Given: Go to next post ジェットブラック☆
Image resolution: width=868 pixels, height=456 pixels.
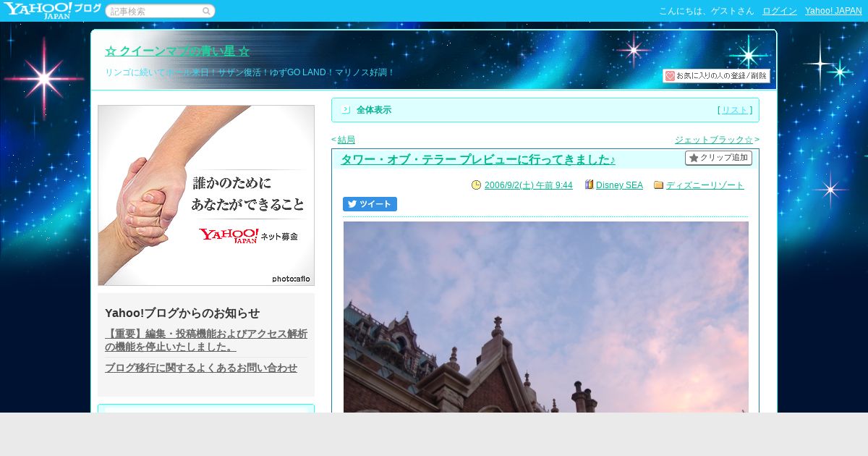Looking at the screenshot, I should [714, 140].
